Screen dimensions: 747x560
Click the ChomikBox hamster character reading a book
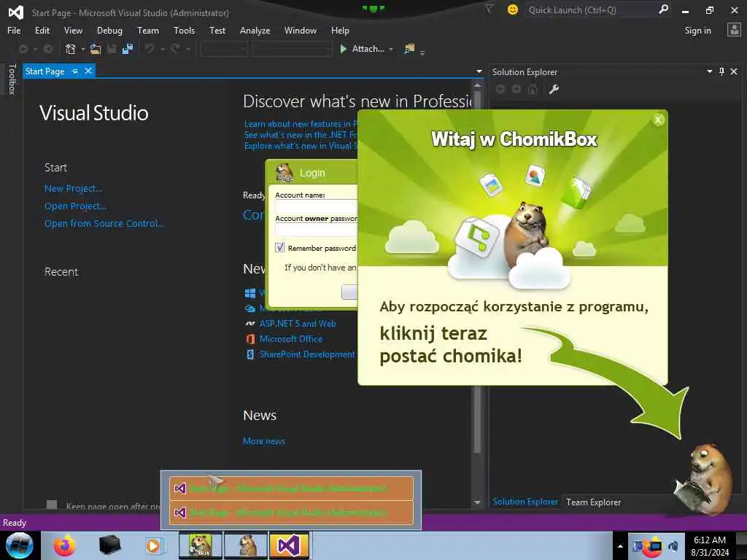[x=703, y=480]
